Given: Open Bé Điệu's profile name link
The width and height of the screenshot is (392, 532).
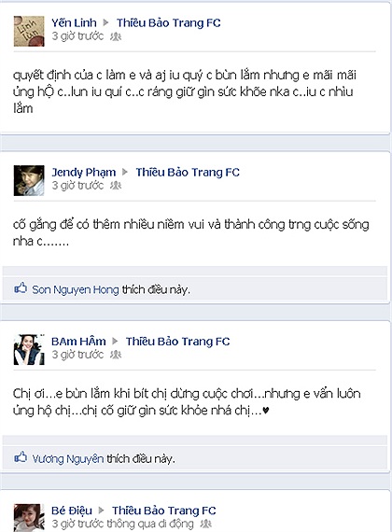Looking at the screenshot, I should tap(72, 511).
